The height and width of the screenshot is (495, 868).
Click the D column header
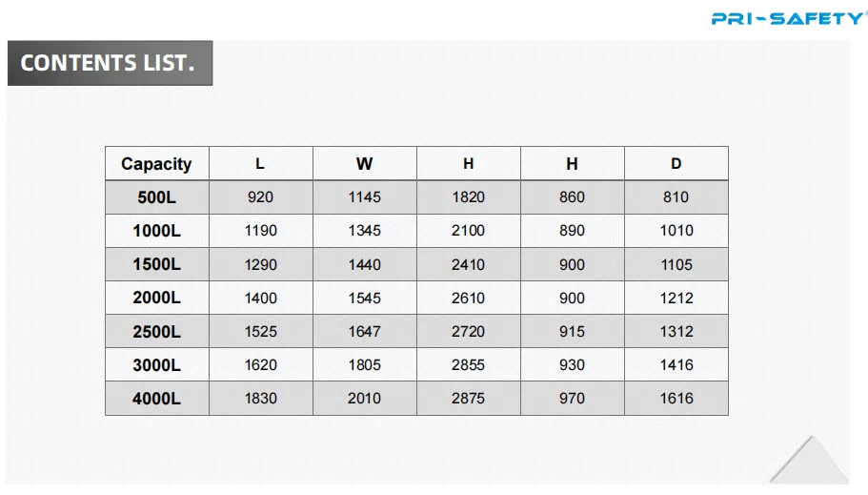(x=676, y=164)
